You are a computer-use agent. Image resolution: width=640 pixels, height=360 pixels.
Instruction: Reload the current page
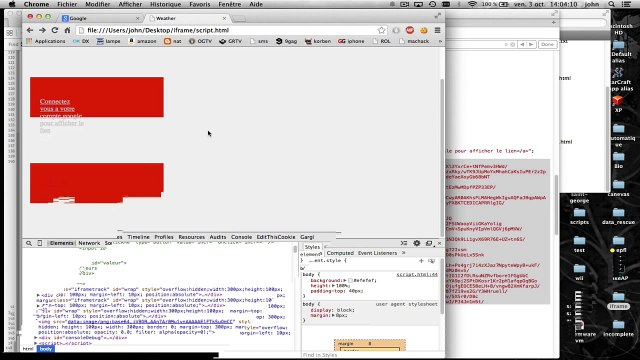point(55,30)
